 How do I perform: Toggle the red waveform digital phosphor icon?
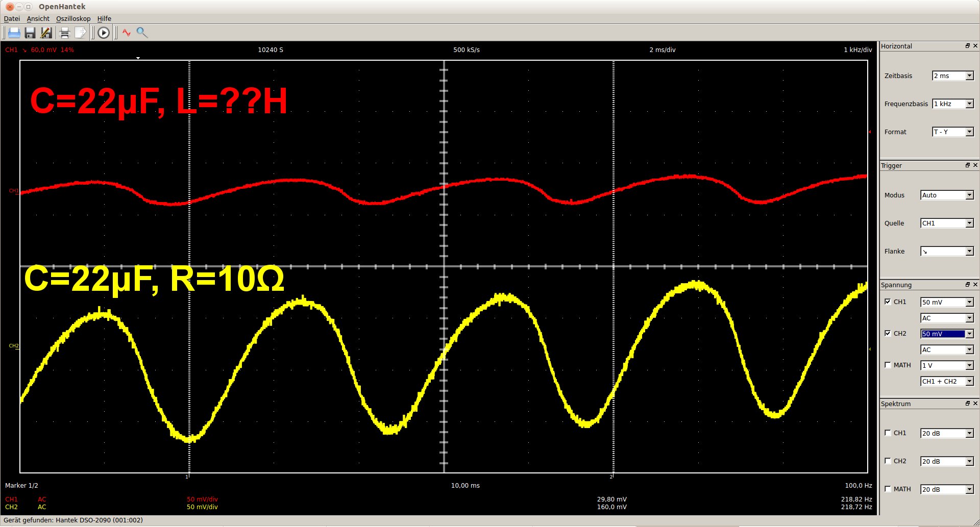click(127, 33)
